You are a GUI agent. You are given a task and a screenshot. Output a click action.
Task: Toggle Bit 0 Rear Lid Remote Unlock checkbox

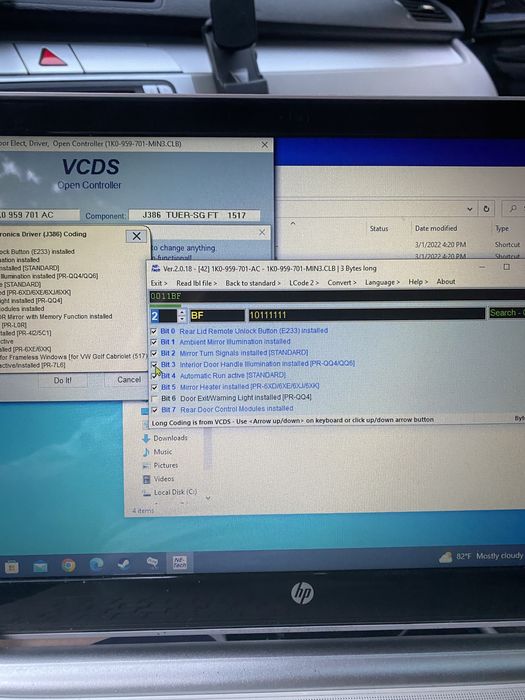point(154,331)
